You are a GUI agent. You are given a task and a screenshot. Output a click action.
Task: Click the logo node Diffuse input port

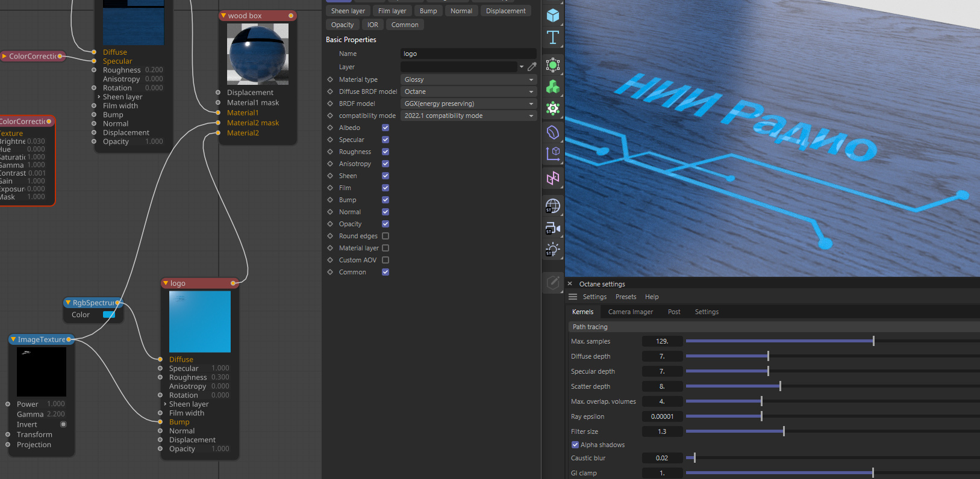160,359
